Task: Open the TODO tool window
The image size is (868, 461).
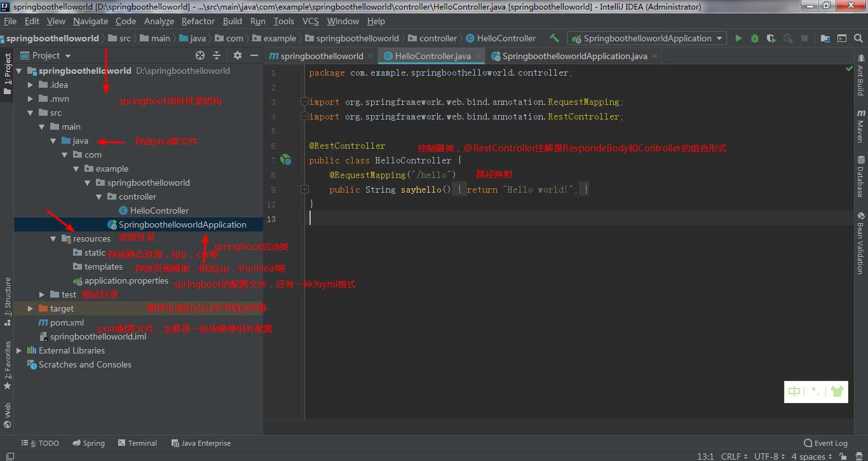Action: pyautogui.click(x=40, y=443)
